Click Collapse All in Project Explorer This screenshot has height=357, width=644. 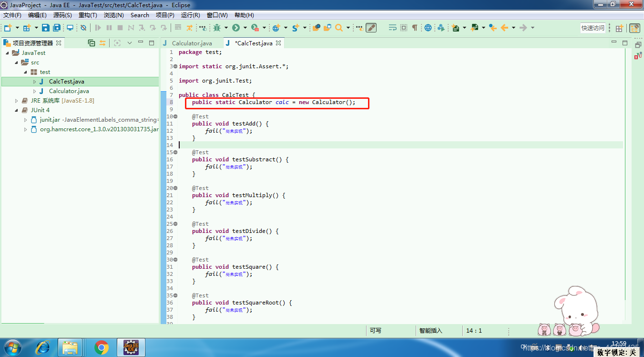point(92,43)
